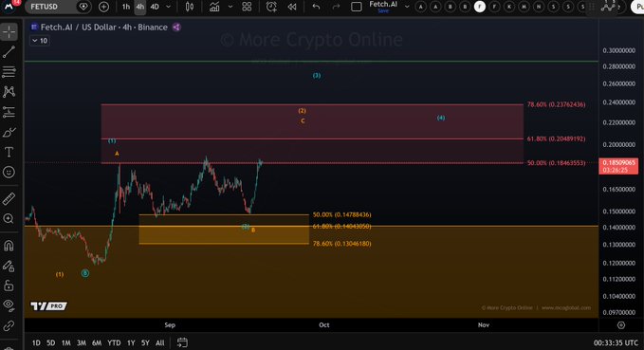This screenshot has width=644, height=350.
Task: Click Save under the Fetch.AI layout
Action: click(383, 11)
